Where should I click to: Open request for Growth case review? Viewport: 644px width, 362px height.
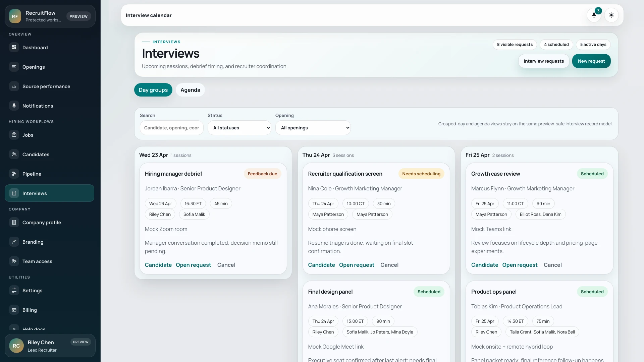tap(520, 265)
